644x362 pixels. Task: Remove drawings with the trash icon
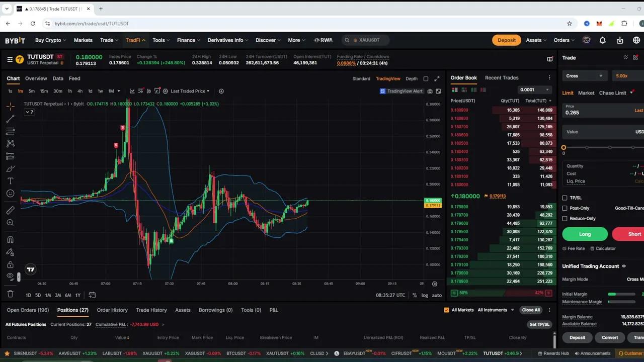tap(10, 294)
